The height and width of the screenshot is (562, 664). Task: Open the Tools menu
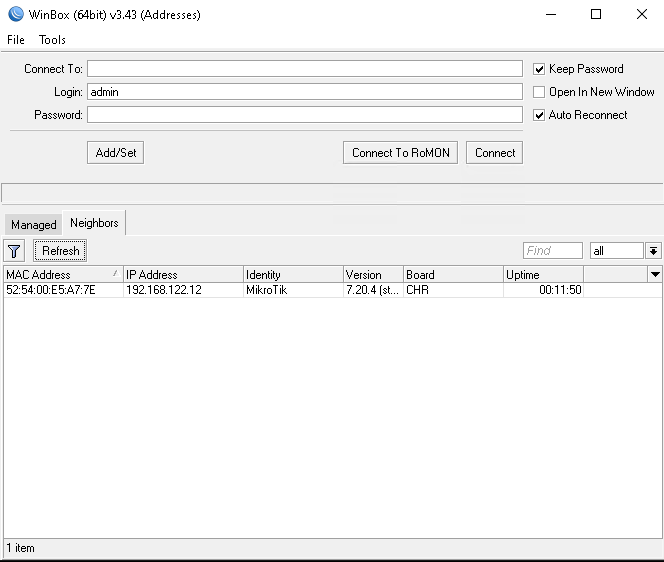tap(52, 40)
